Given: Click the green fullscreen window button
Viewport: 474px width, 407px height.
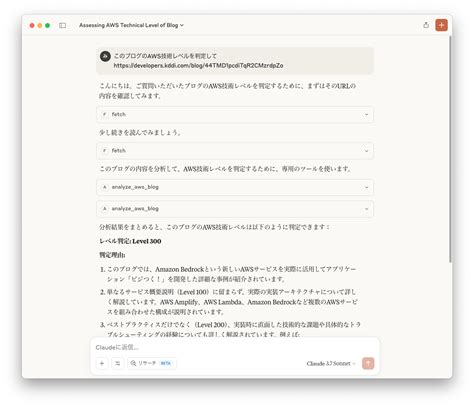Looking at the screenshot, I should click(x=48, y=25).
